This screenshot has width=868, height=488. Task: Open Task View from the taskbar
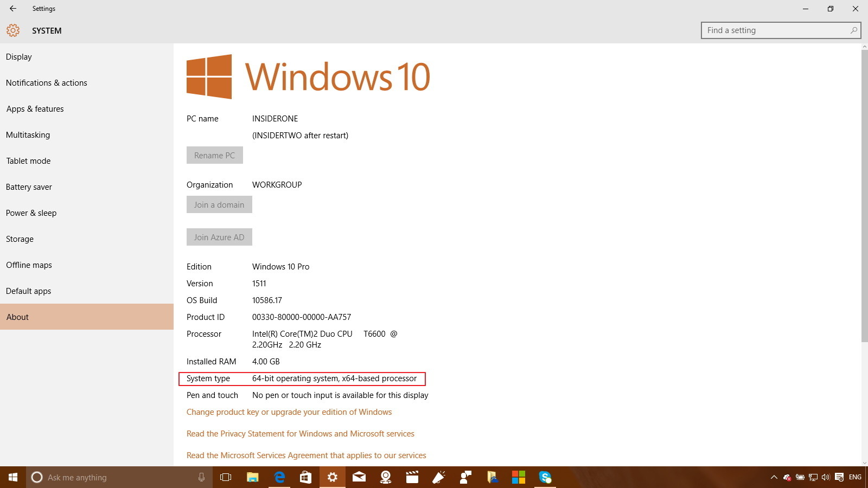click(x=225, y=477)
